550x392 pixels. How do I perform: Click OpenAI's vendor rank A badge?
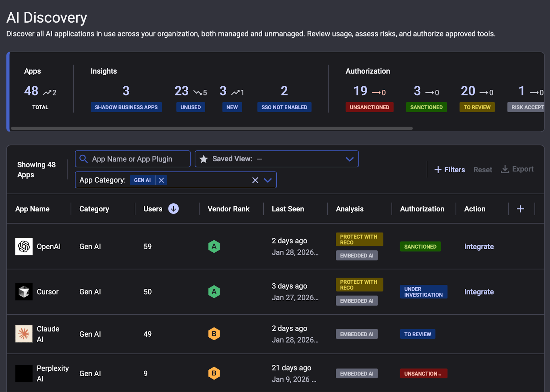point(214,246)
